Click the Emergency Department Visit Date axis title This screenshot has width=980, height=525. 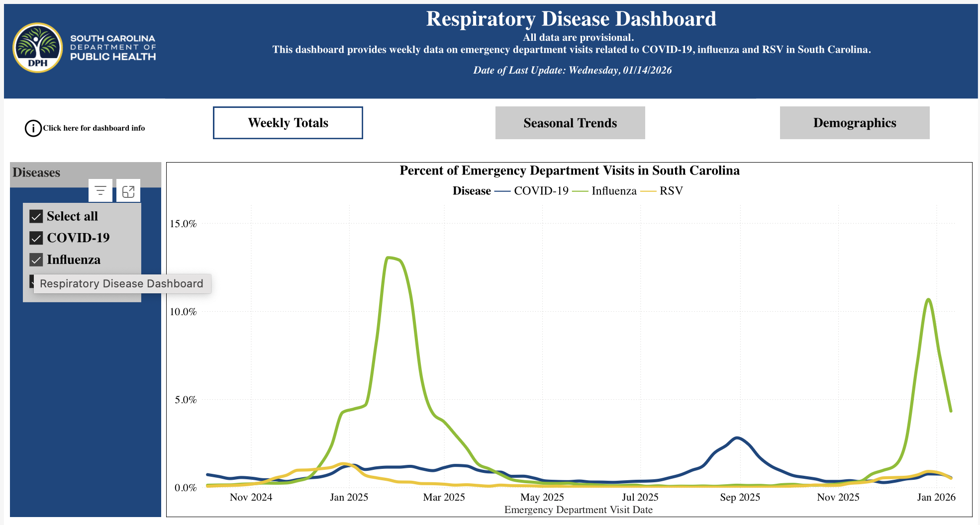[x=578, y=510]
